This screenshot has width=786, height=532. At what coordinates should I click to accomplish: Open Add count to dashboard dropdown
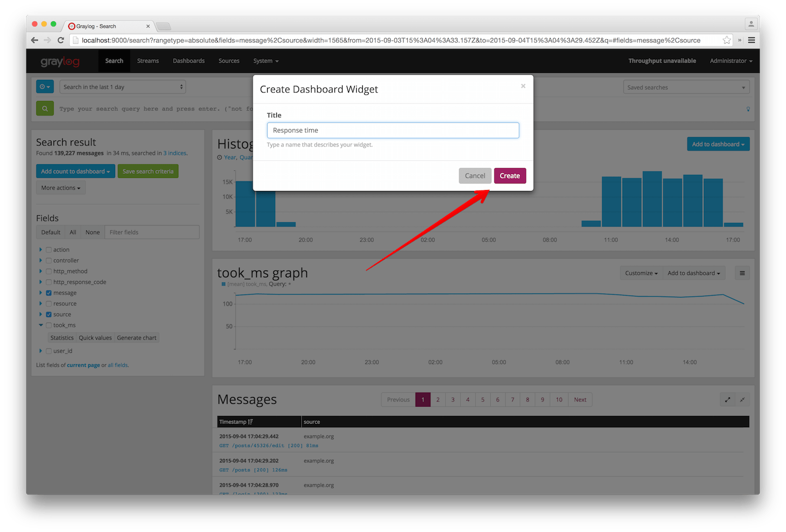tap(75, 171)
